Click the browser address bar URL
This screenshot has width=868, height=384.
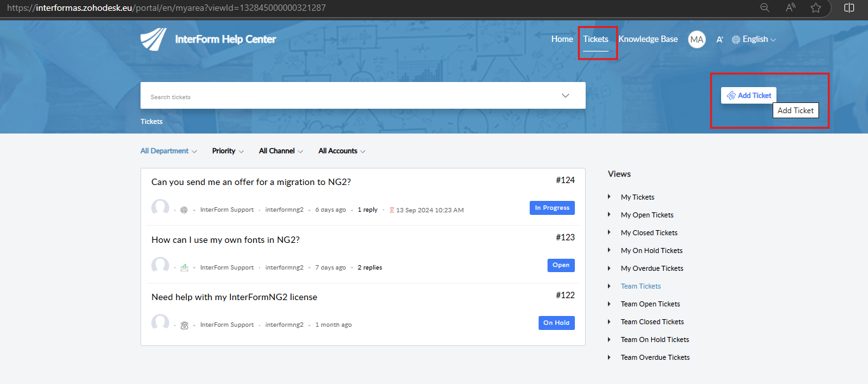[x=167, y=8]
